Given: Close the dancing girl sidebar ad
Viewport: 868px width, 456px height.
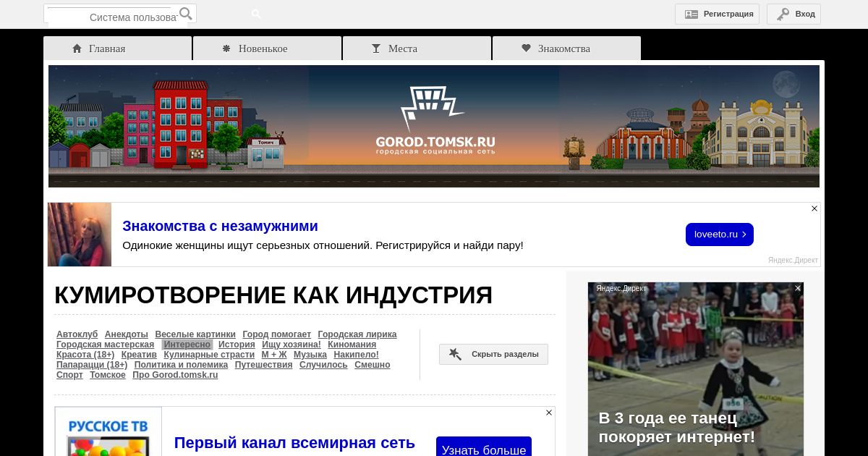Looking at the screenshot, I should tap(798, 288).
